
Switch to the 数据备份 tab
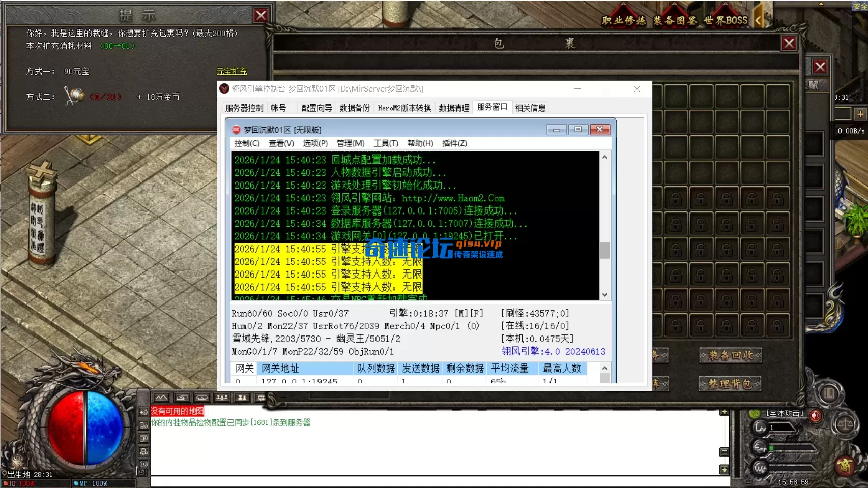point(355,107)
